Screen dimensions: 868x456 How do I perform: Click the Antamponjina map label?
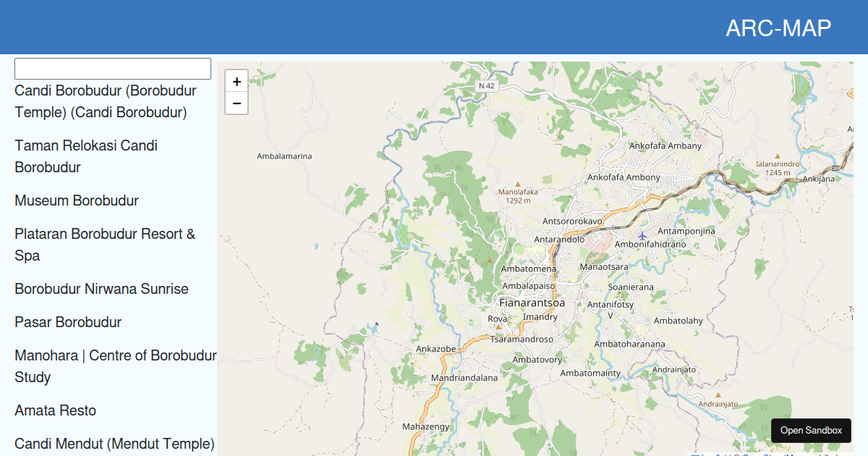(x=686, y=232)
